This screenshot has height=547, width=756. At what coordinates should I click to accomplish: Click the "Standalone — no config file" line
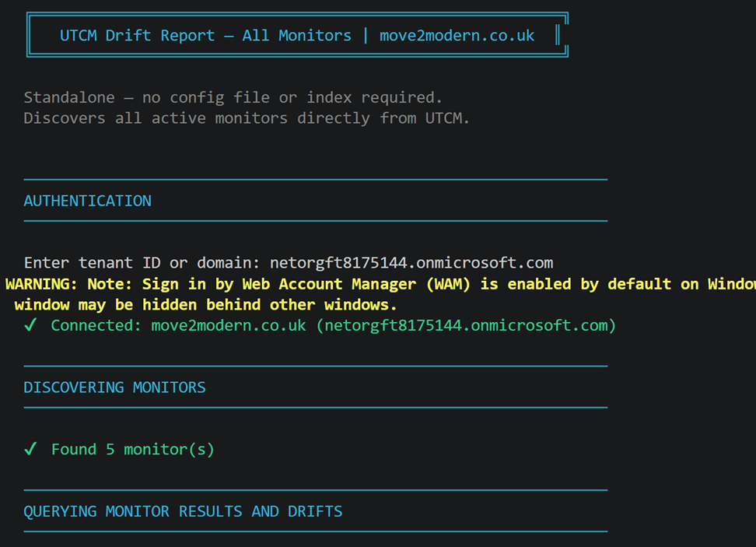[x=233, y=97]
